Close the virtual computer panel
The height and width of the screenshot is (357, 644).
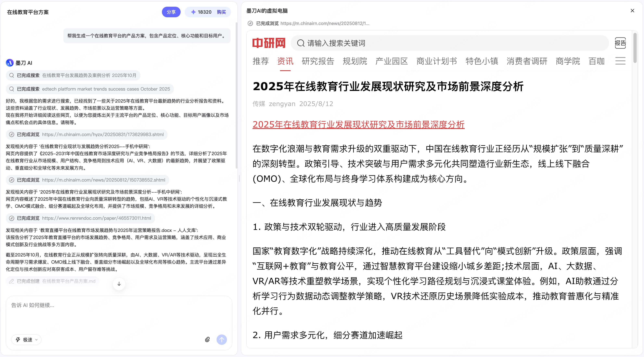pyautogui.click(x=632, y=11)
